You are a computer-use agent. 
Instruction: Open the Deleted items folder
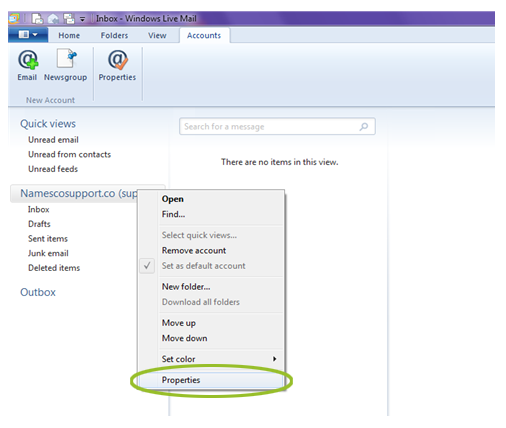(54, 268)
